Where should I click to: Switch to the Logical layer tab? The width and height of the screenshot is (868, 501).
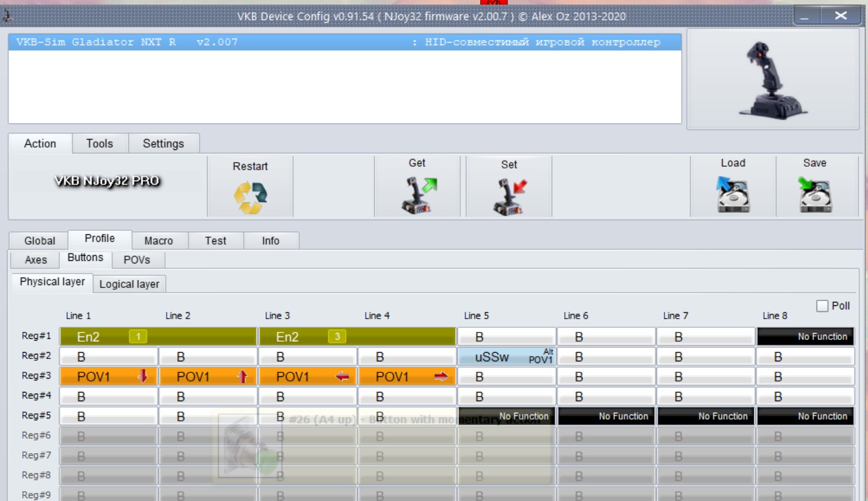point(129,284)
